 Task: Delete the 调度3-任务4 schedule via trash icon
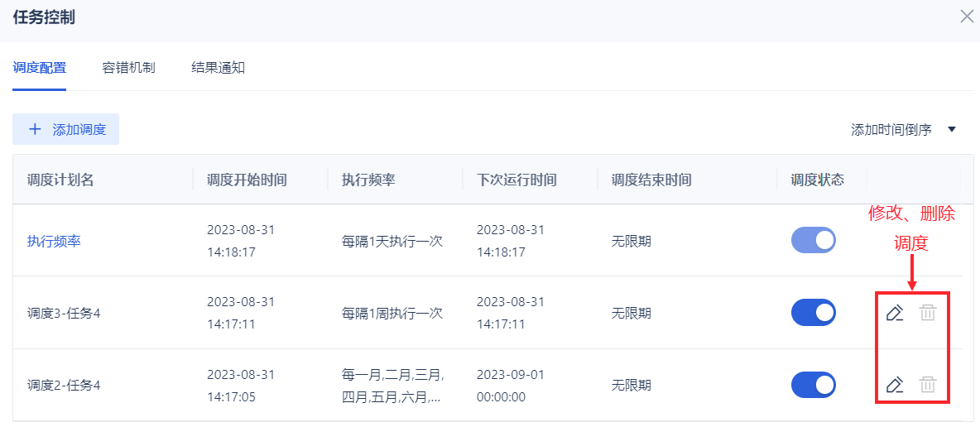tap(928, 313)
